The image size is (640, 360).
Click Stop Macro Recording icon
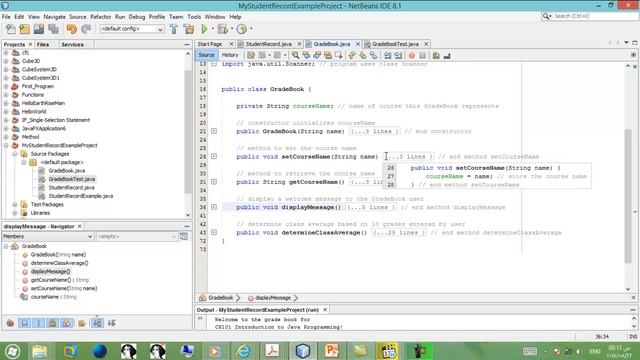(x=422, y=55)
